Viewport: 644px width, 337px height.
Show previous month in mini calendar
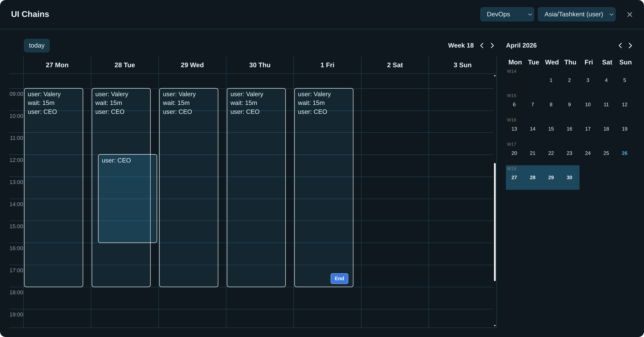click(620, 45)
